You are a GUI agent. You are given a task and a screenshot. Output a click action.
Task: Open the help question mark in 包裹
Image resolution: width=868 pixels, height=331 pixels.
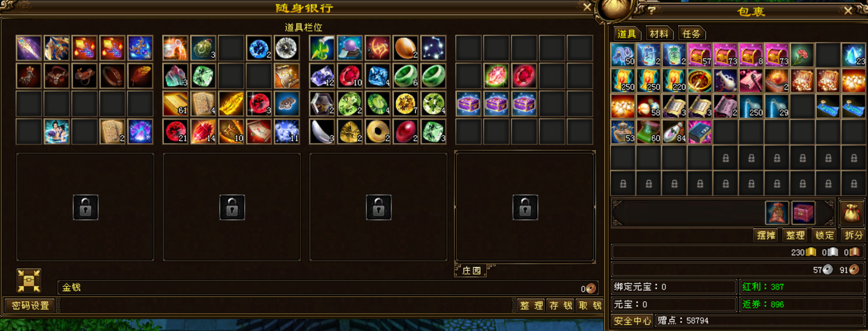click(x=651, y=10)
